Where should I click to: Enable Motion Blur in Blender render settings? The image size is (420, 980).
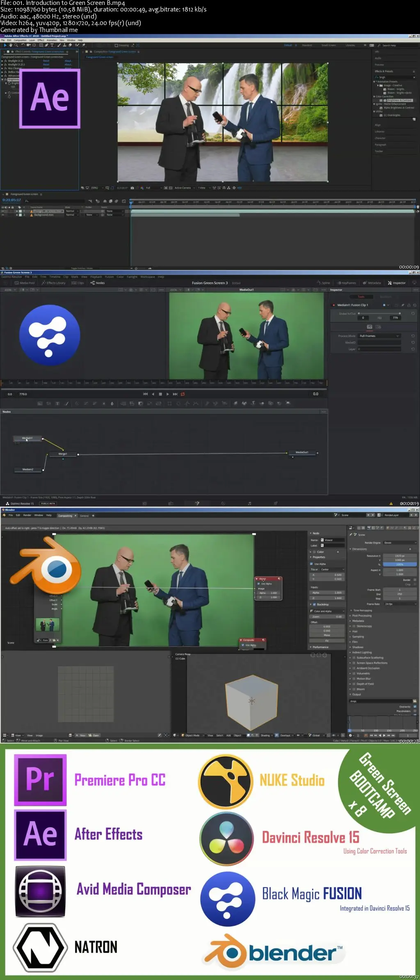(x=354, y=679)
